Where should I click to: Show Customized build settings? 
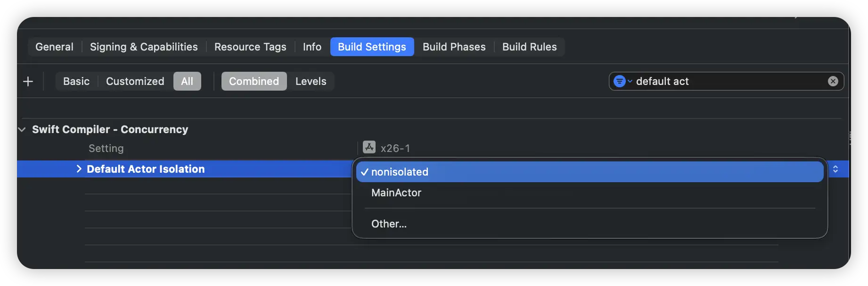(x=135, y=81)
